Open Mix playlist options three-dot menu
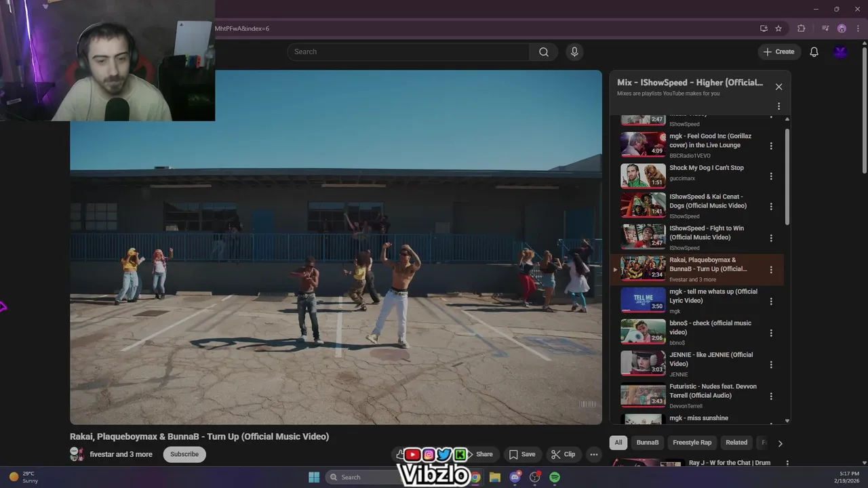This screenshot has width=868, height=488. point(778,106)
